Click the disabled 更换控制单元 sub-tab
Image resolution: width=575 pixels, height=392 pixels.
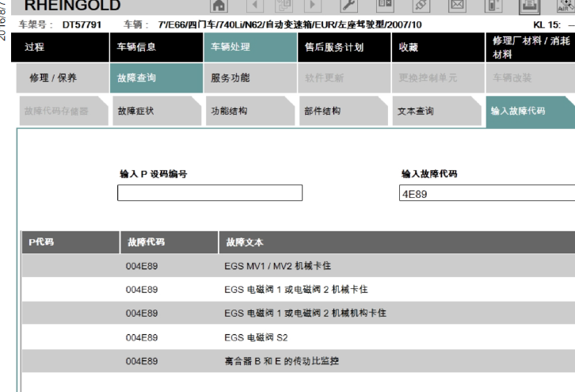(438, 78)
